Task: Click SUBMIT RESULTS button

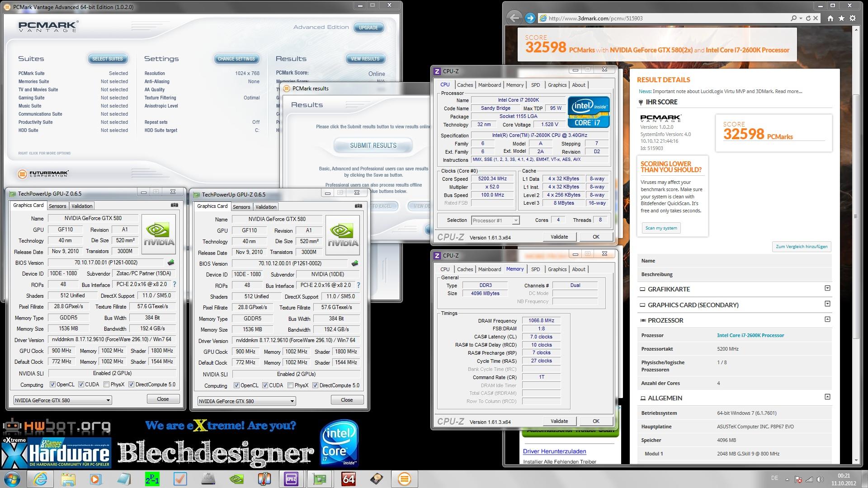Action: click(373, 145)
